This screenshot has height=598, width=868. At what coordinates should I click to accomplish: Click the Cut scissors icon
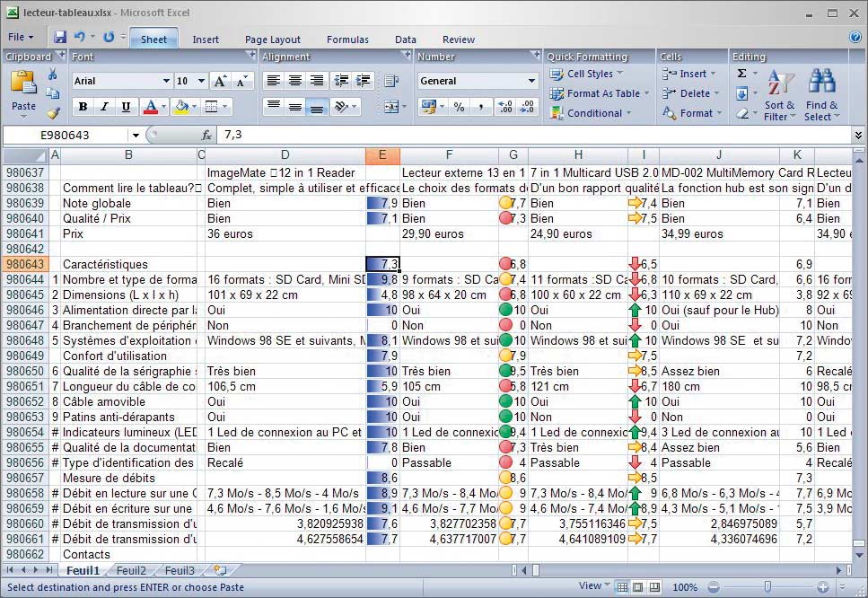click(x=53, y=75)
